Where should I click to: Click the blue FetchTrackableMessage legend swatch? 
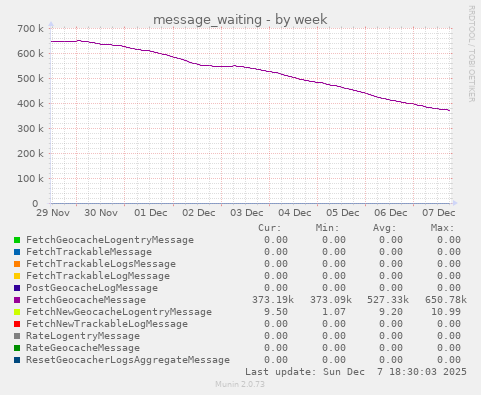pos(17,252)
